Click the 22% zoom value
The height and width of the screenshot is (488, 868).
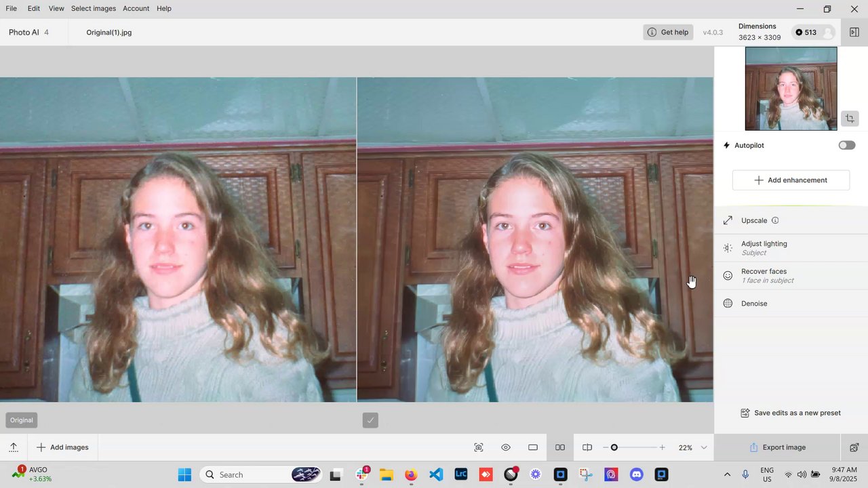point(686,448)
